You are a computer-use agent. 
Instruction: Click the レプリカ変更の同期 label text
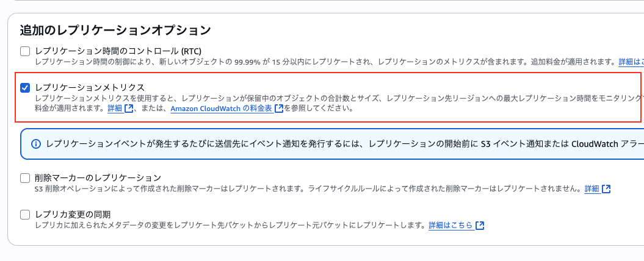pyautogui.click(x=78, y=214)
